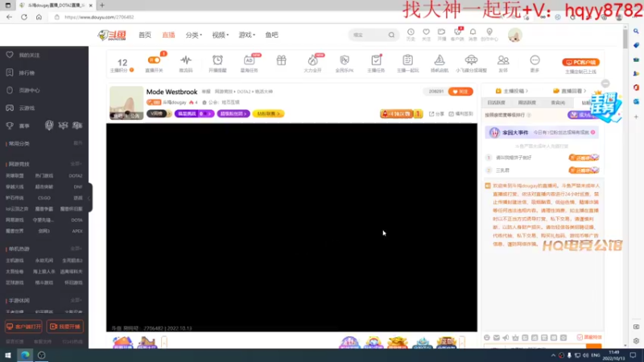
Task: Expand 全部 beside 网游竞技 section
Action: [76, 164]
